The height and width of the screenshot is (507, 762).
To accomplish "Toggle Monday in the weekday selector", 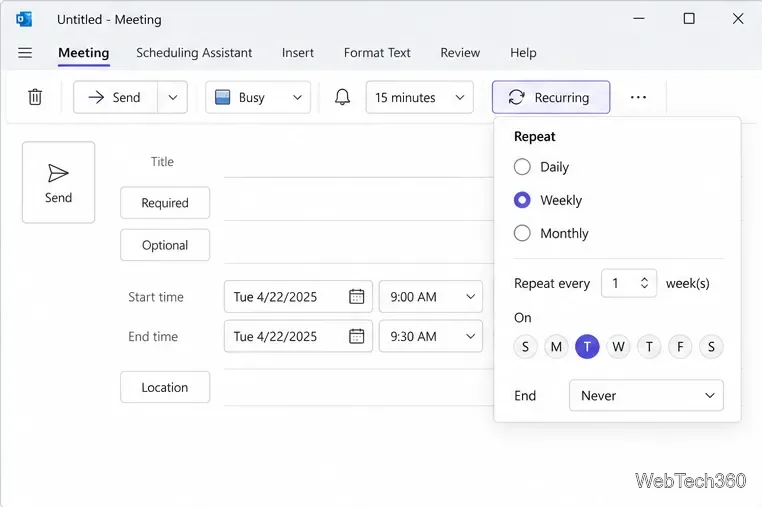I will (x=556, y=347).
